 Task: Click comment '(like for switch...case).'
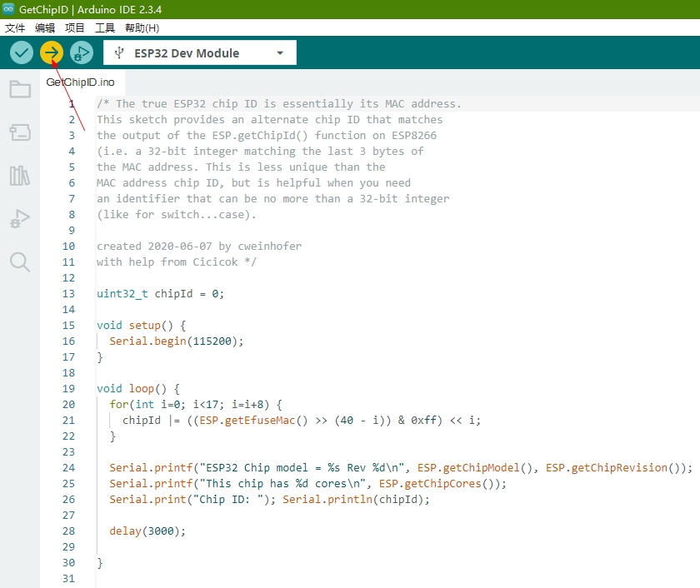click(x=177, y=215)
